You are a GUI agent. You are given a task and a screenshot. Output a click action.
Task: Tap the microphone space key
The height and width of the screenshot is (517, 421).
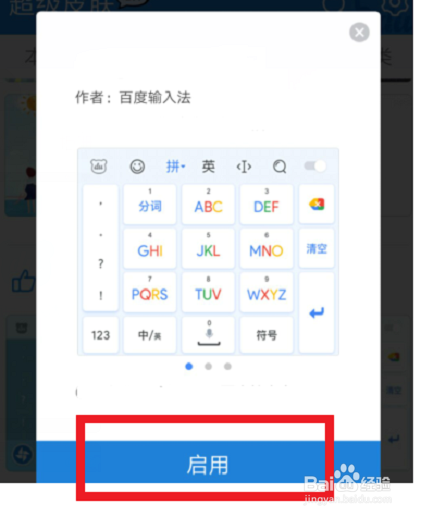point(209,335)
